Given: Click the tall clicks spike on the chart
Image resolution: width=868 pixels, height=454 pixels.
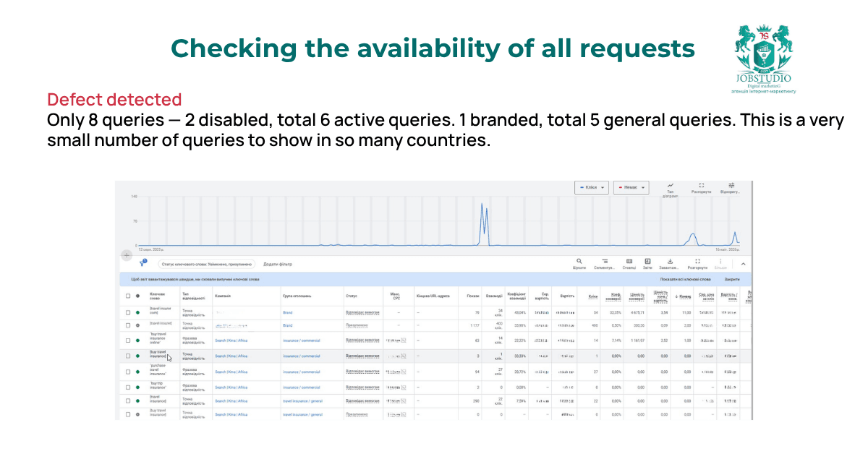Looking at the screenshot, I should [482, 224].
